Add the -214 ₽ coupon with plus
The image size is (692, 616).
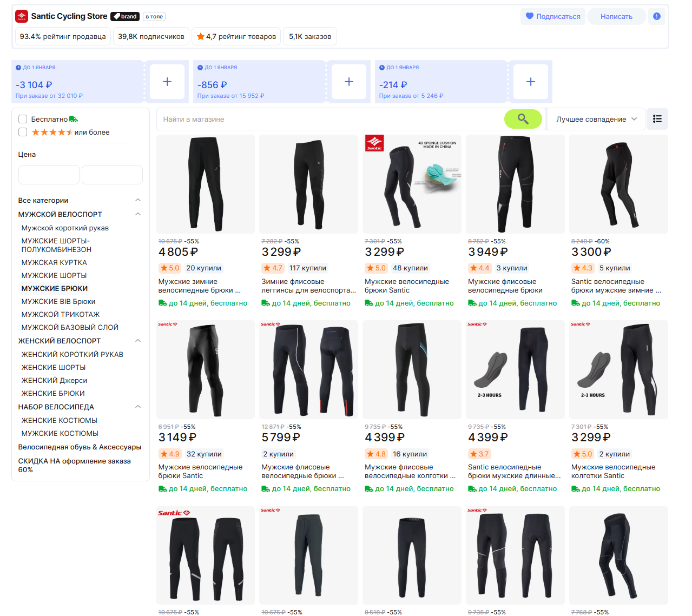[531, 82]
